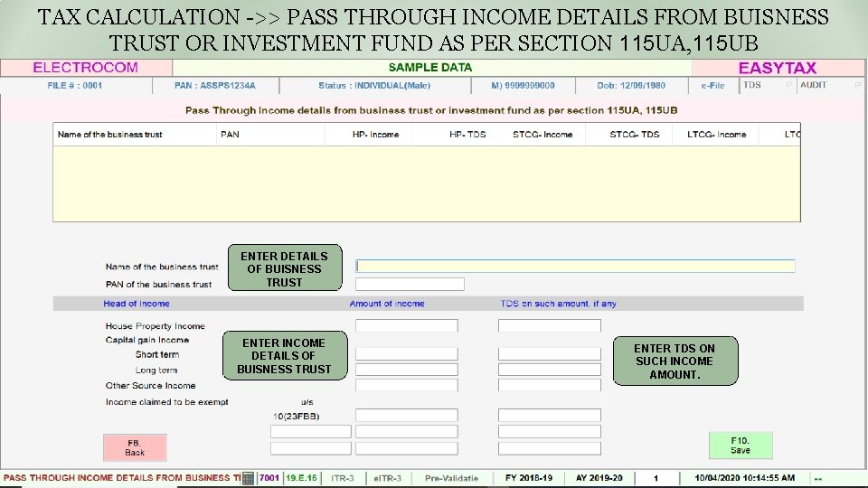Click the 10(23FBB) exempt amount field
The width and height of the screenshot is (868, 488).
coord(406,415)
